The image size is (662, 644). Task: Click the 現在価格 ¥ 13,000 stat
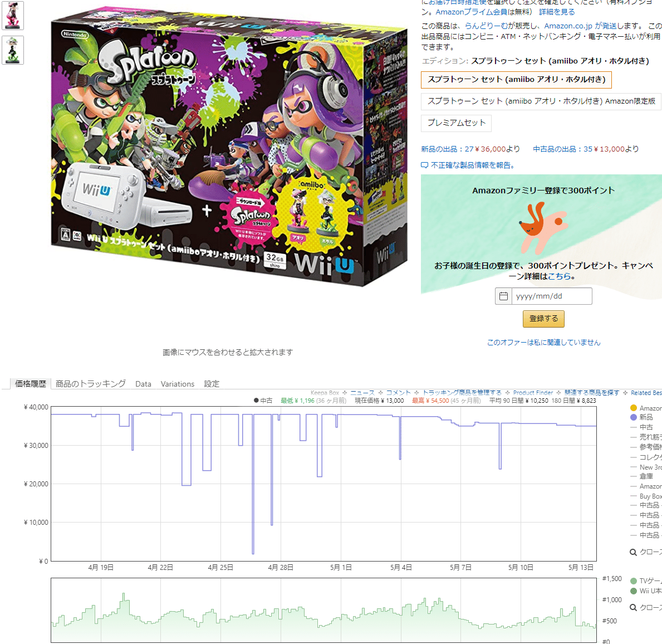379,401
